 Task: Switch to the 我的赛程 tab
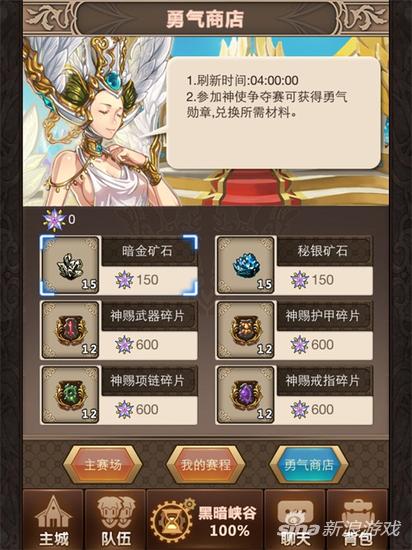[205, 465]
